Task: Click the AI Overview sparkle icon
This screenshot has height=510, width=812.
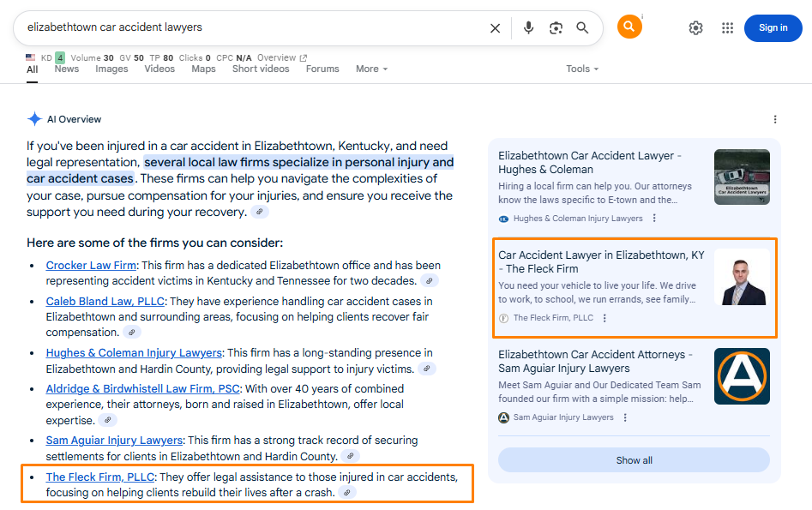Action: 34,119
